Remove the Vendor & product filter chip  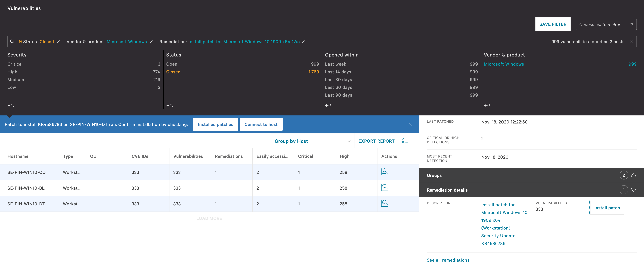[151, 42]
